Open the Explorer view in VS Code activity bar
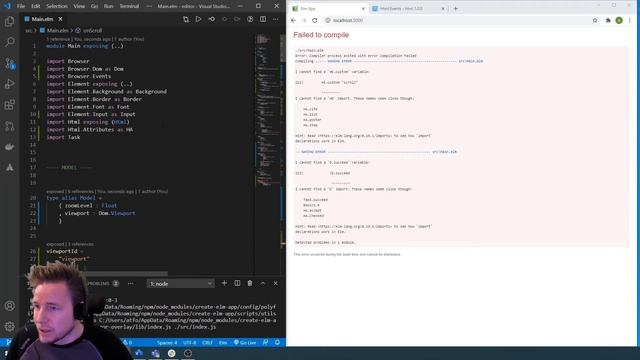640x360 pixels. tap(9, 21)
